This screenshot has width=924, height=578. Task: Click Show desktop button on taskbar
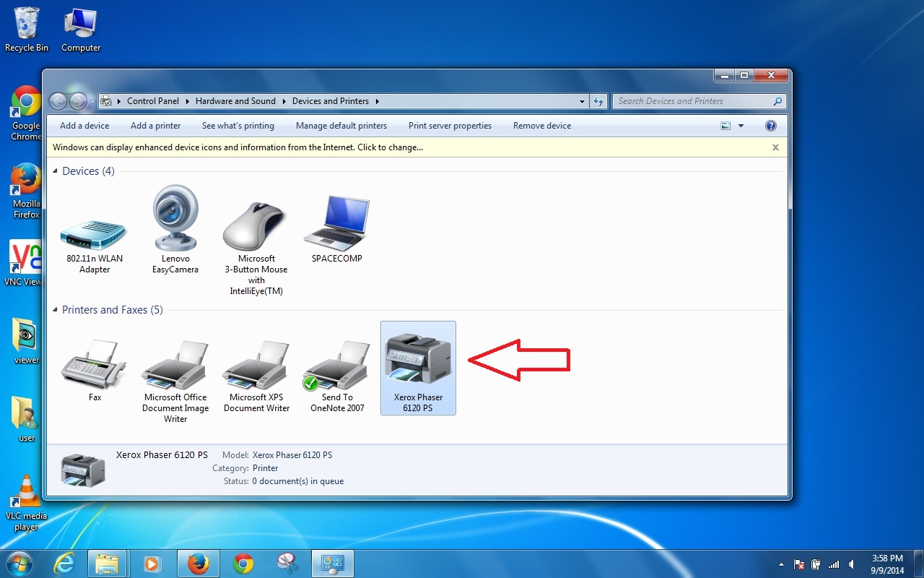(918, 564)
